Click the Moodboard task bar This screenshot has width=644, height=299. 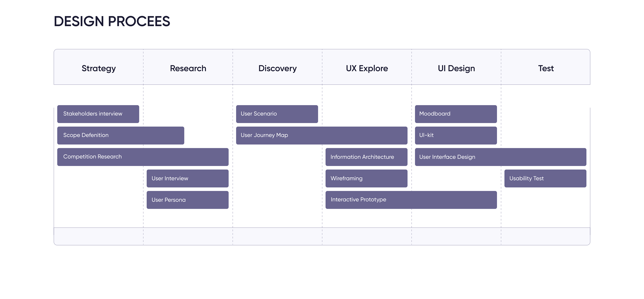pos(456,114)
